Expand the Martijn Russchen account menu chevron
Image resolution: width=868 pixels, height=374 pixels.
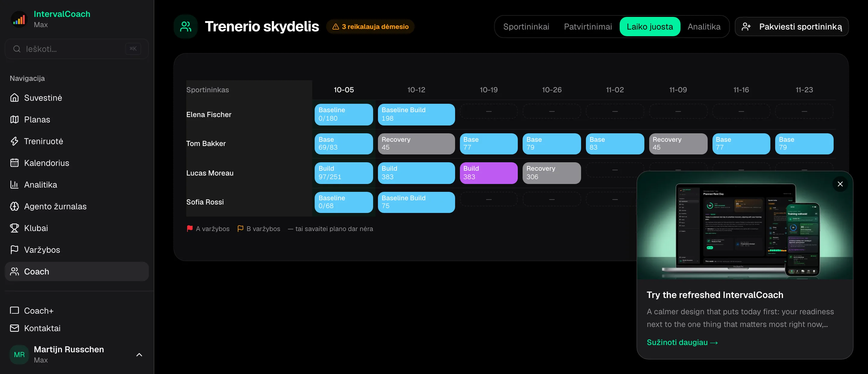click(139, 355)
